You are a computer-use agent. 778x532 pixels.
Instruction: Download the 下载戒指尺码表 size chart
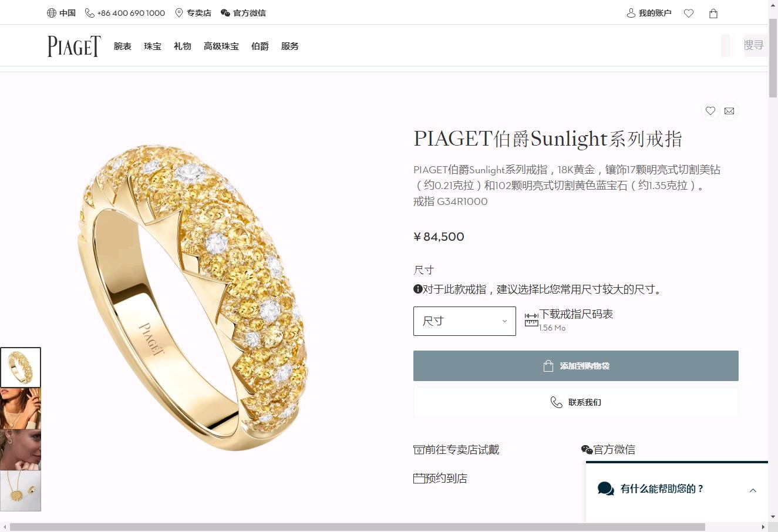pos(576,314)
